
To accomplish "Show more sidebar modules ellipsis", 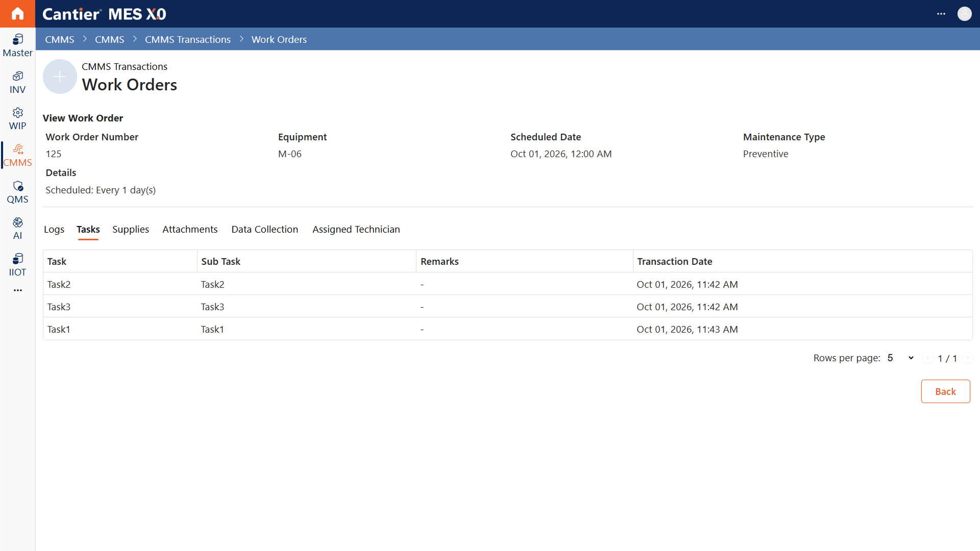I will point(18,290).
